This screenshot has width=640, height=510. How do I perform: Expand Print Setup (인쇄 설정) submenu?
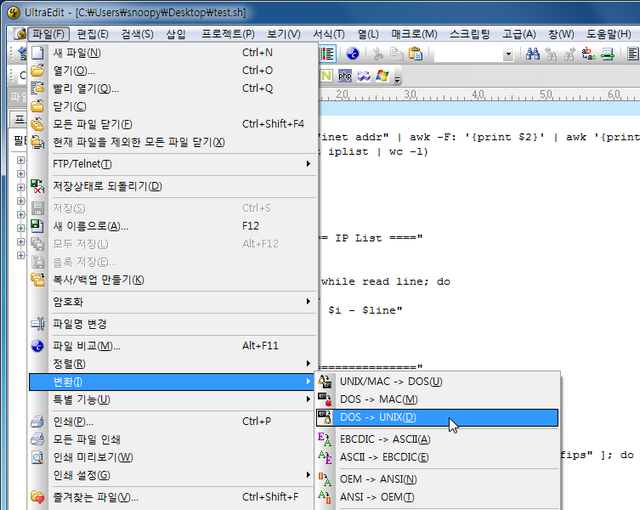pyautogui.click(x=173, y=475)
